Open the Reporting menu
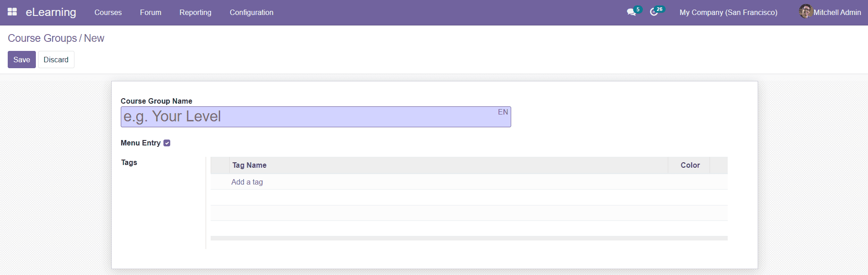The width and height of the screenshot is (868, 275). (x=195, y=12)
